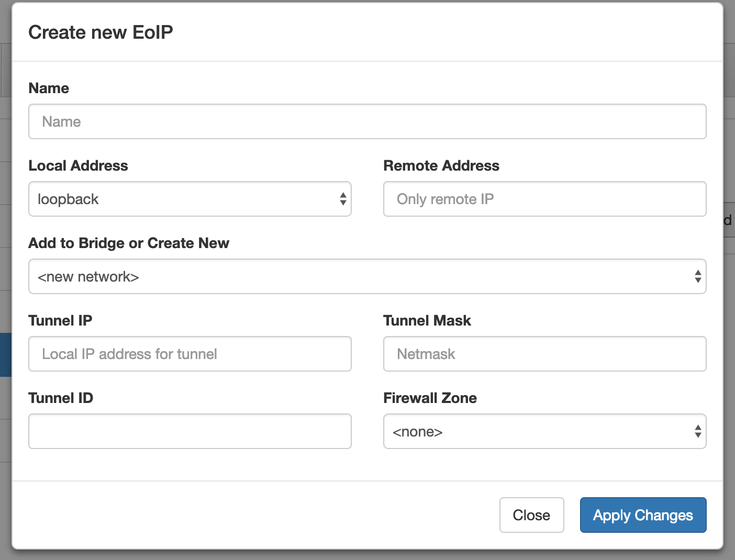This screenshot has height=560, width=735.
Task: Click the Remote Address label
Action: click(441, 165)
